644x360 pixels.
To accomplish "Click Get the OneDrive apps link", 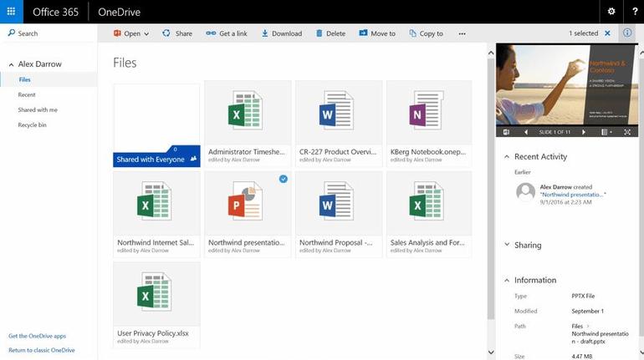I will tap(38, 336).
